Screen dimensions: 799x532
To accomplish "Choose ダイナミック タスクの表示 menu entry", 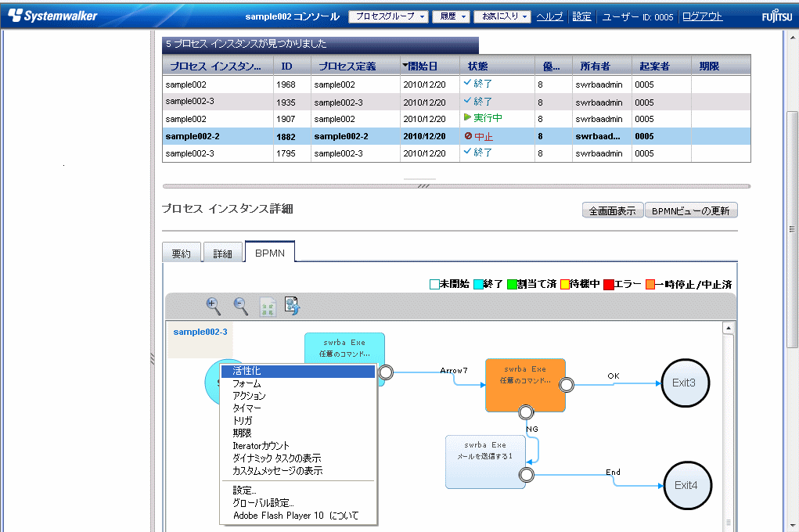I will [x=298, y=458].
